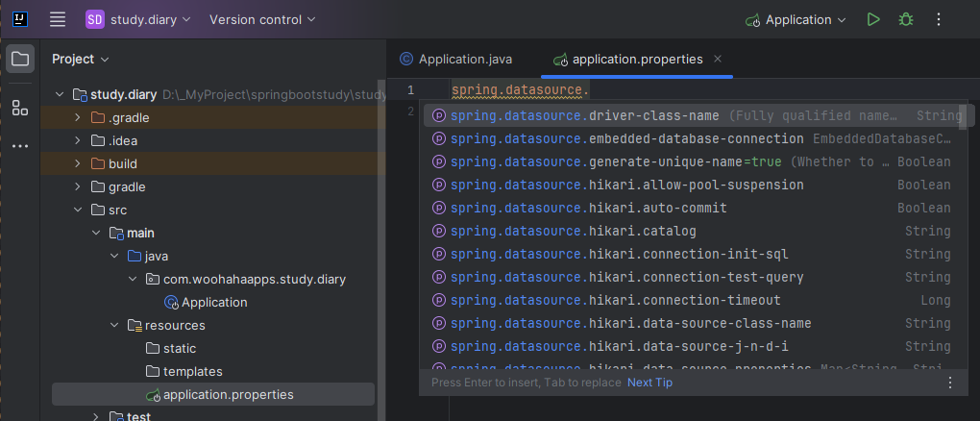Image resolution: width=980 pixels, height=421 pixels.
Task: Expand the .gradle folder node
Action: click(x=79, y=117)
